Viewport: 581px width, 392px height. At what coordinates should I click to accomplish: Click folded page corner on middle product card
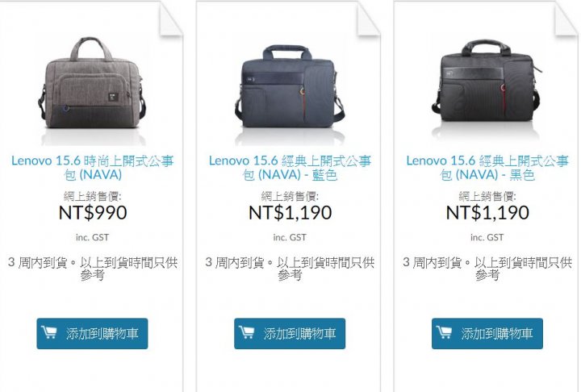point(368,19)
